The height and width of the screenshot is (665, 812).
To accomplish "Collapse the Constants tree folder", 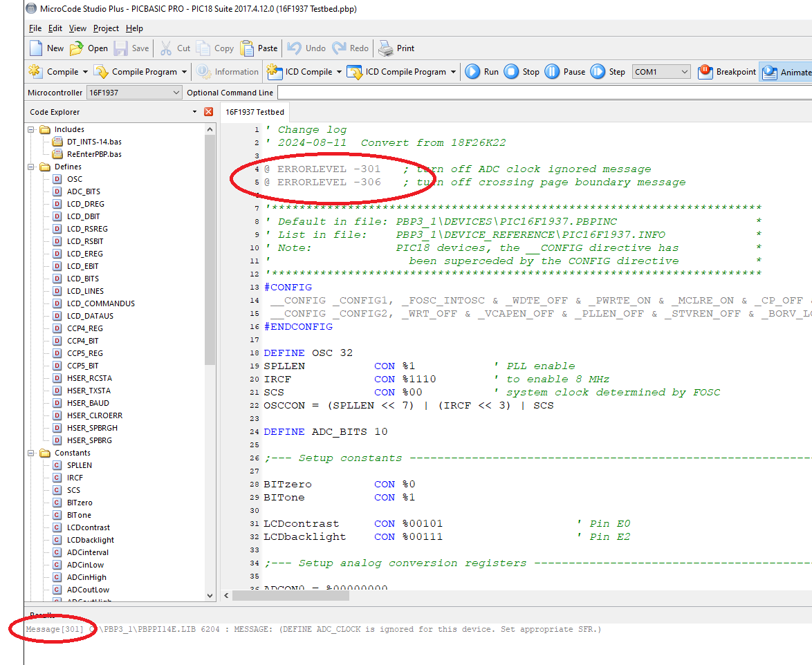I will tap(31, 453).
